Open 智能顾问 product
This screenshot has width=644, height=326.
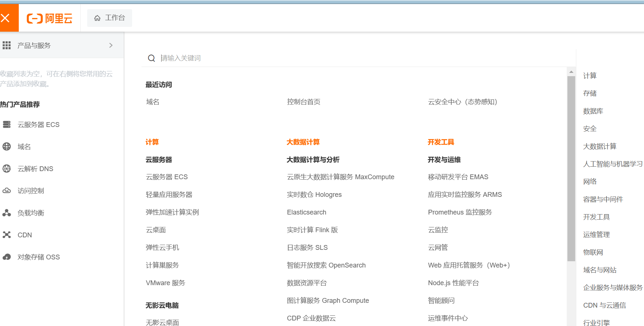coord(441,301)
